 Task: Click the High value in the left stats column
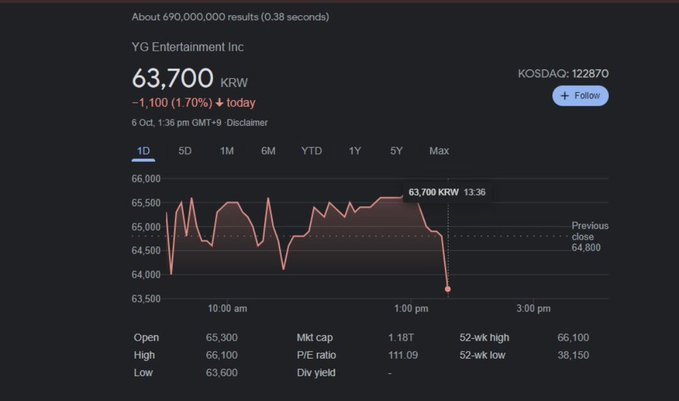(x=222, y=355)
